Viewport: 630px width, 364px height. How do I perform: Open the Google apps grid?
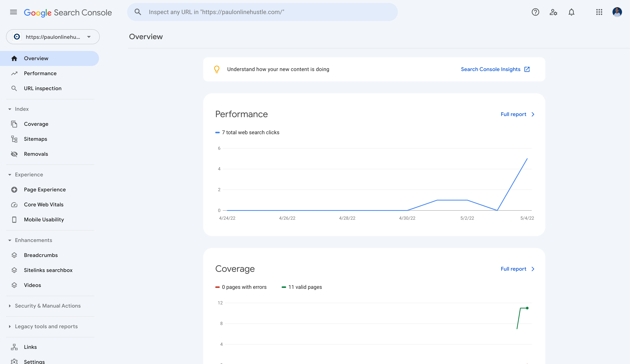click(599, 12)
